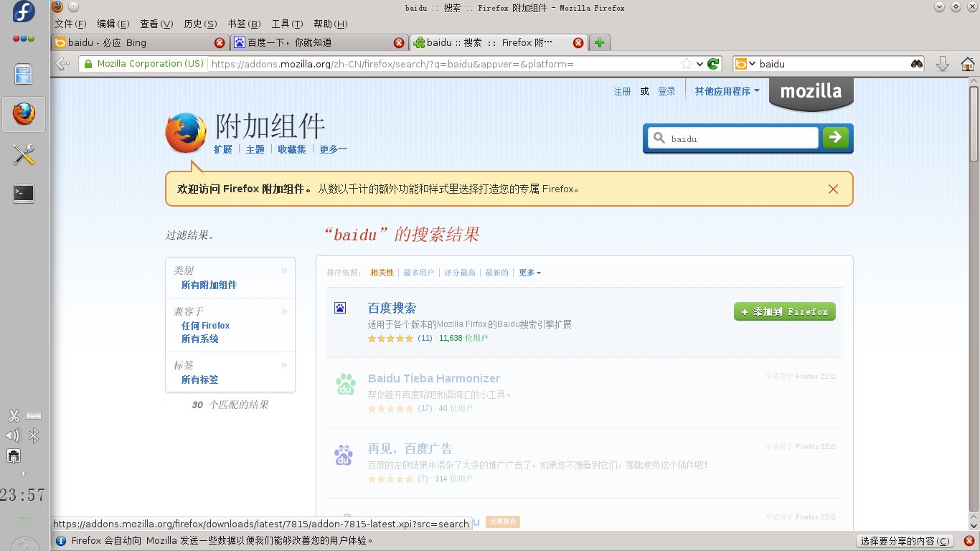The height and width of the screenshot is (551, 980).
Task: Reload the page with the refresh icon
Action: point(713,64)
